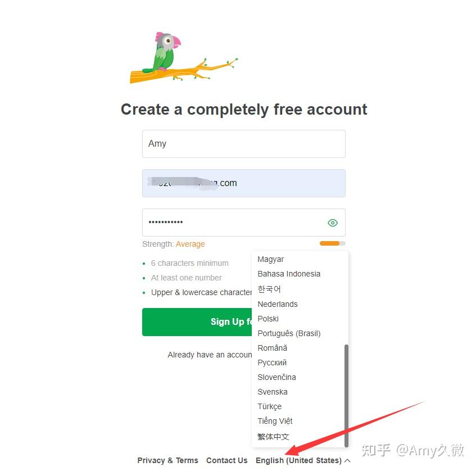Choose Bahasa Indonesia language option
Screen dimensions: 476x471
(300, 274)
